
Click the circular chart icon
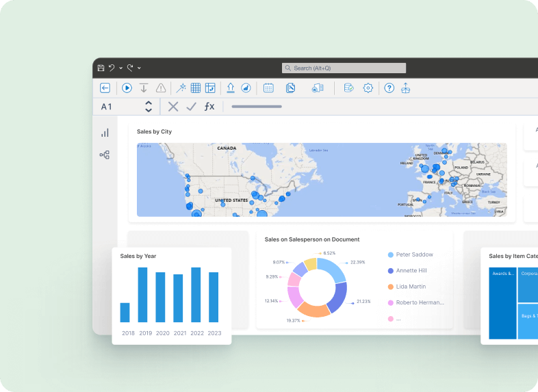tap(246, 88)
